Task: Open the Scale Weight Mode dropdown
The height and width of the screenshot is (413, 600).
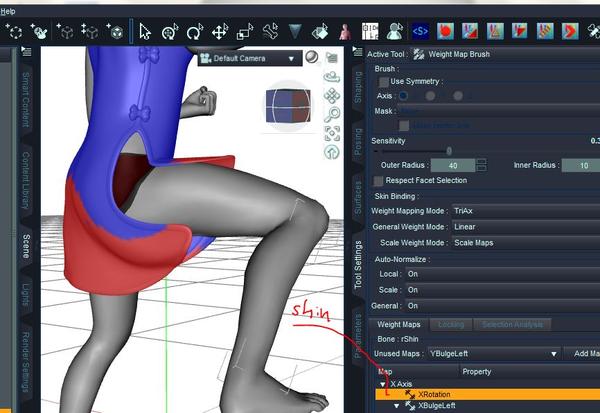Action: (526, 243)
